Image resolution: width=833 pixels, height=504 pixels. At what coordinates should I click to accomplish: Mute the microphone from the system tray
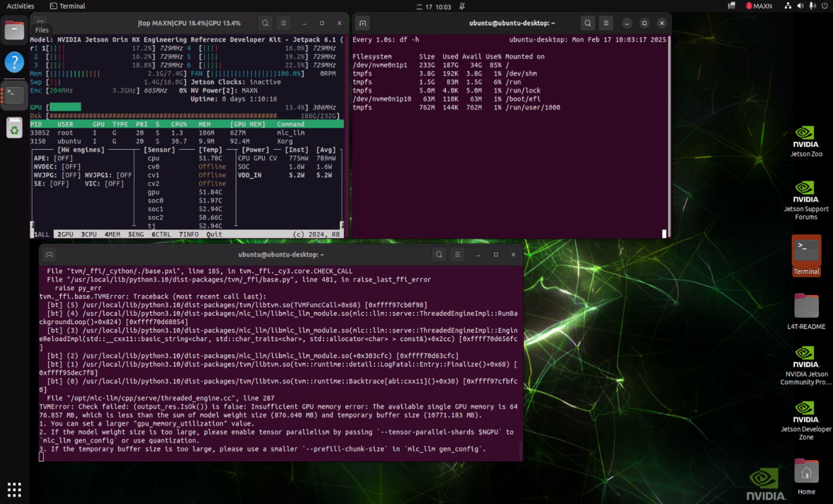point(812,6)
